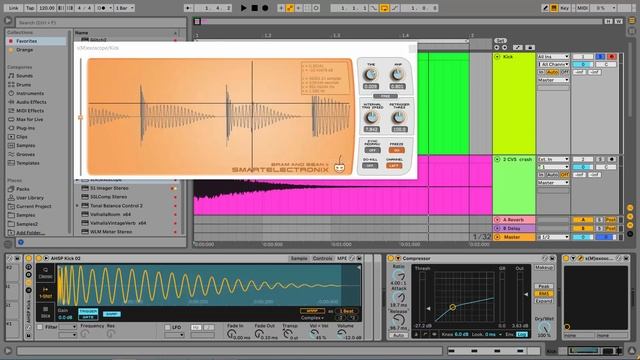This screenshot has height=360, width=640.
Task: Toggle Draw Mode pencil in control bar
Action: tap(545, 8)
